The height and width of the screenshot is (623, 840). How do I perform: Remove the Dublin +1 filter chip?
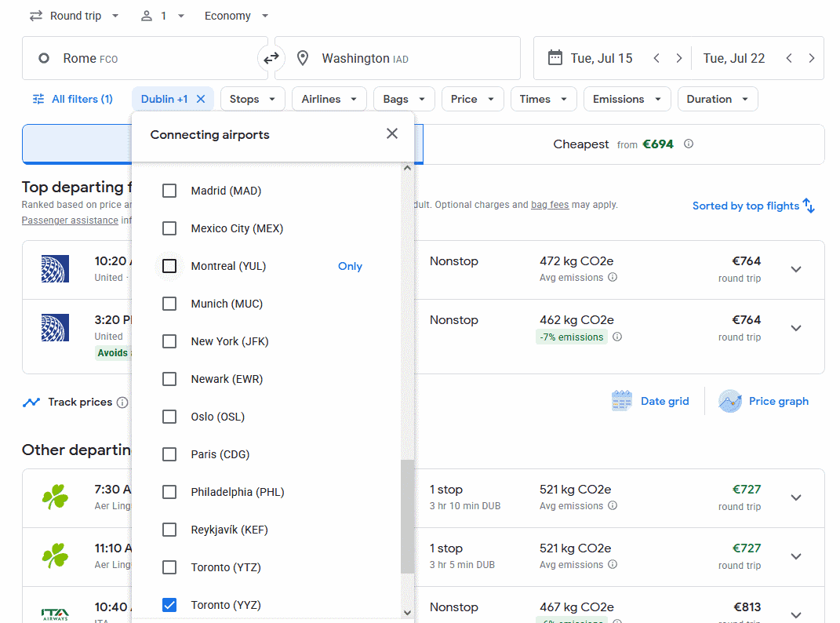201,99
